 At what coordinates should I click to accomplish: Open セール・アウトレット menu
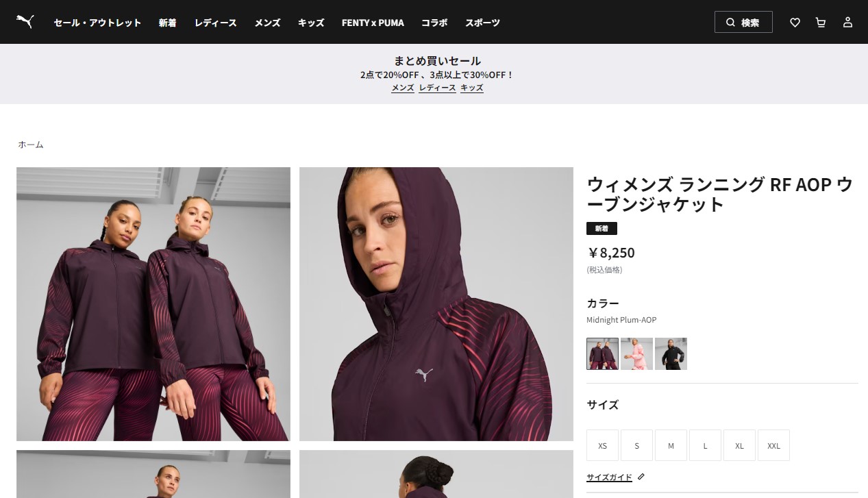pyautogui.click(x=97, y=23)
